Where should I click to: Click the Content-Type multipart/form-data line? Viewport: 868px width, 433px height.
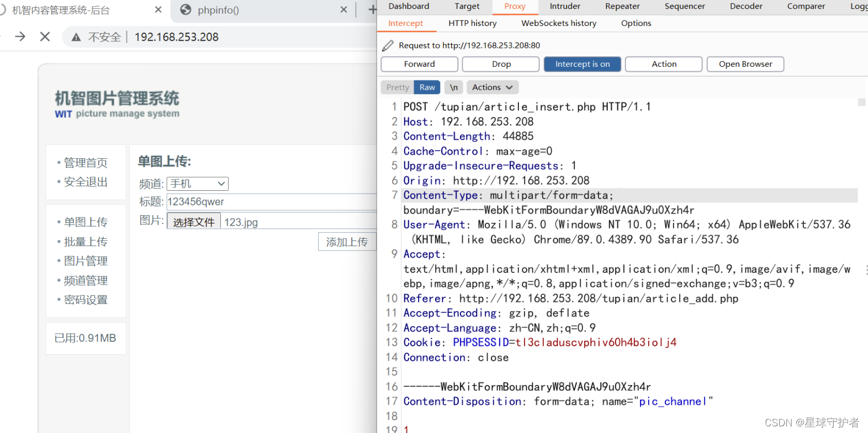pos(508,195)
